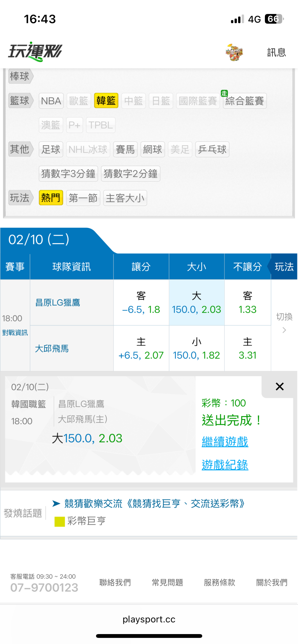Choose the TPBL league filter
298x644 pixels.
coord(101,125)
